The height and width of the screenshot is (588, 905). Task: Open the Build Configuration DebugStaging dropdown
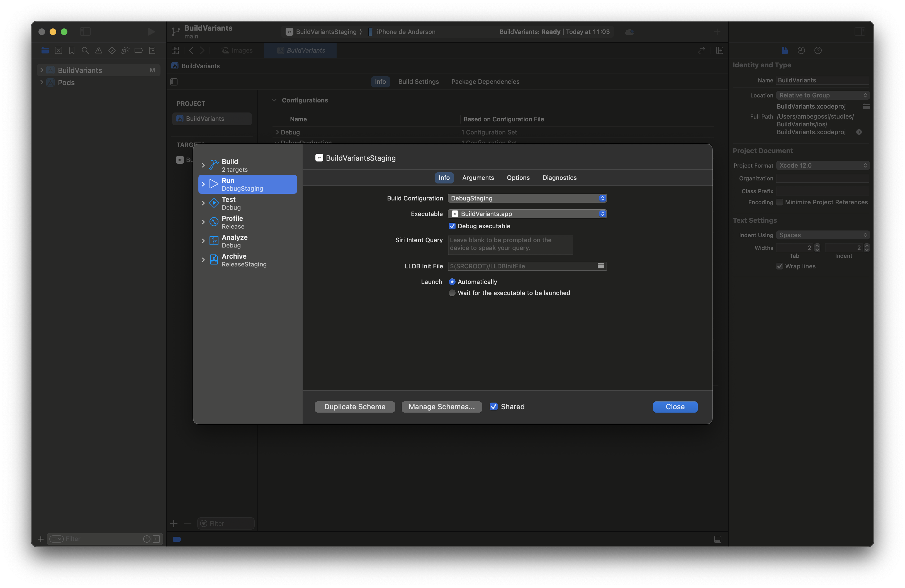pyautogui.click(x=527, y=198)
